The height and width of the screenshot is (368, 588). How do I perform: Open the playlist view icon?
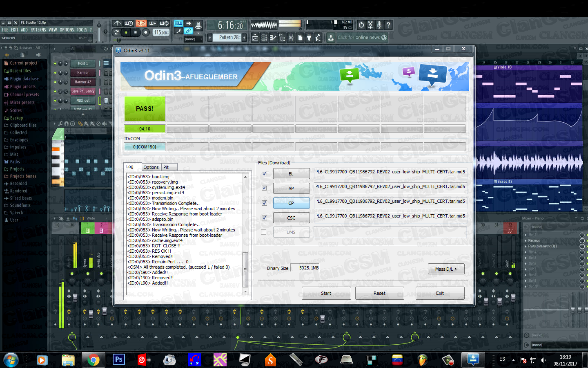pyautogui.click(x=255, y=38)
